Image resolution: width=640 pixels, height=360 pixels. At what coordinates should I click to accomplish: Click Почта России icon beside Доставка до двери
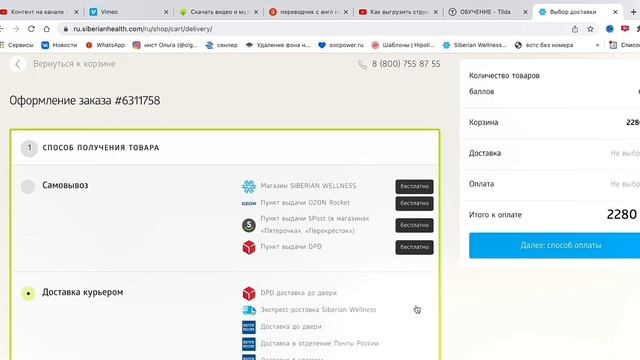[249, 327]
